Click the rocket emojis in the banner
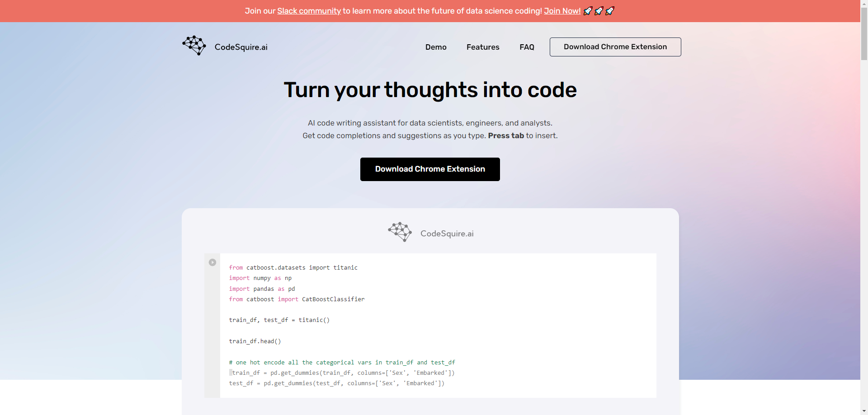 tap(599, 11)
